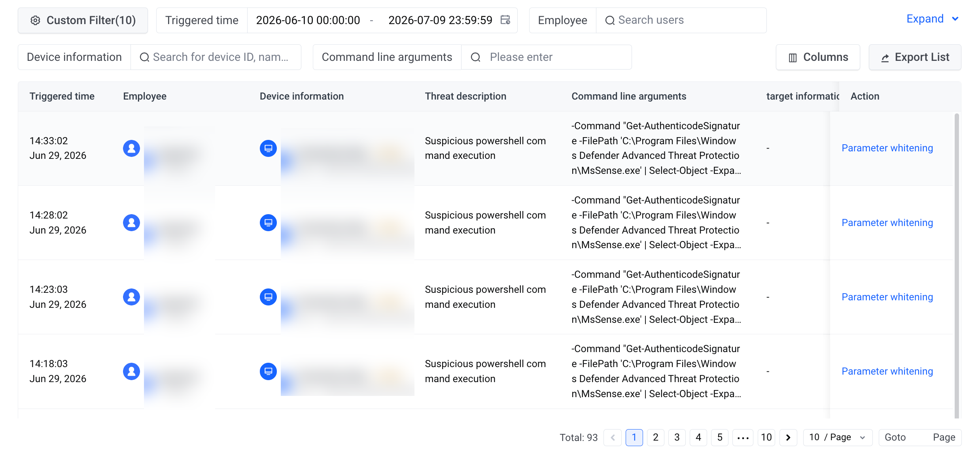Open the Custom Filter gear settings

(x=83, y=20)
